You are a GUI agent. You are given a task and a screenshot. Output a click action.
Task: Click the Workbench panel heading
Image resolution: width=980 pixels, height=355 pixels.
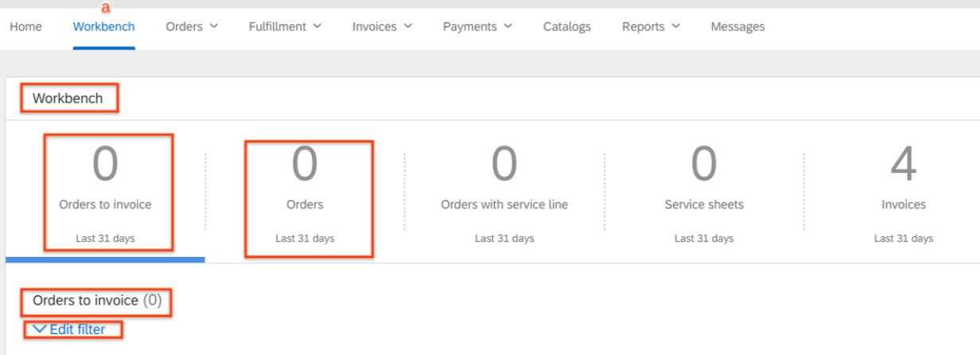pyautogui.click(x=68, y=99)
